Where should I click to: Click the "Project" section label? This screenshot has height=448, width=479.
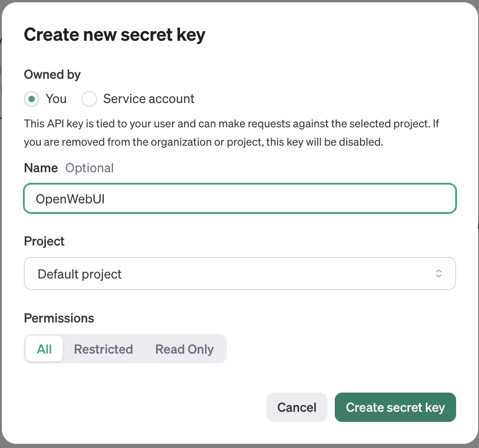44,241
